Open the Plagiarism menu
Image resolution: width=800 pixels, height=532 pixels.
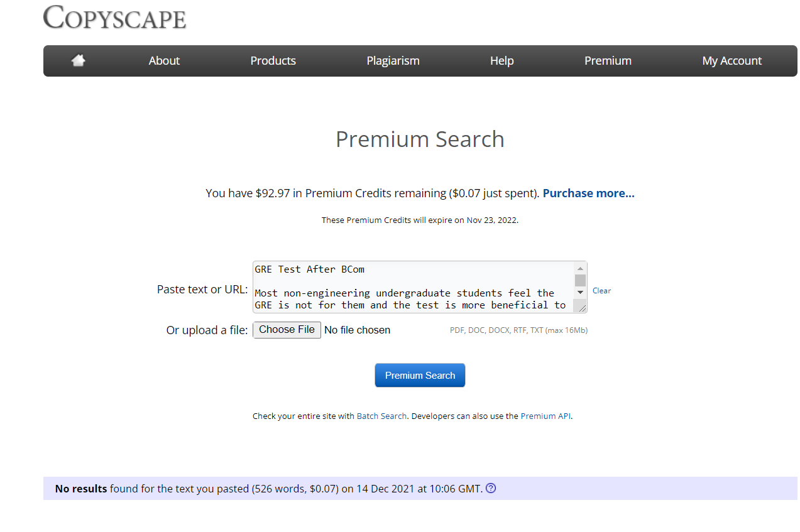[x=393, y=61]
